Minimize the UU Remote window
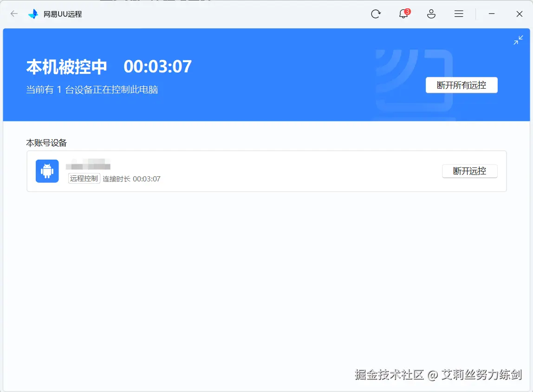The image size is (533, 392). point(492,14)
